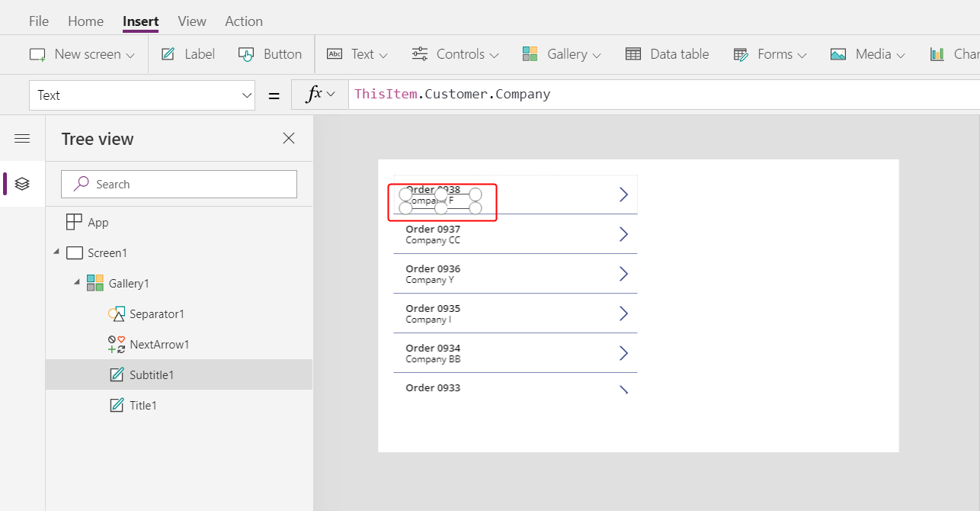Expand the fx formula dropdown
980x511 pixels.
pyautogui.click(x=331, y=95)
